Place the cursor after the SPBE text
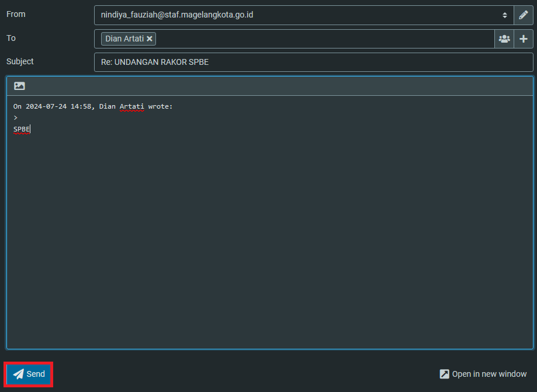This screenshot has width=537, height=392. tap(30, 129)
